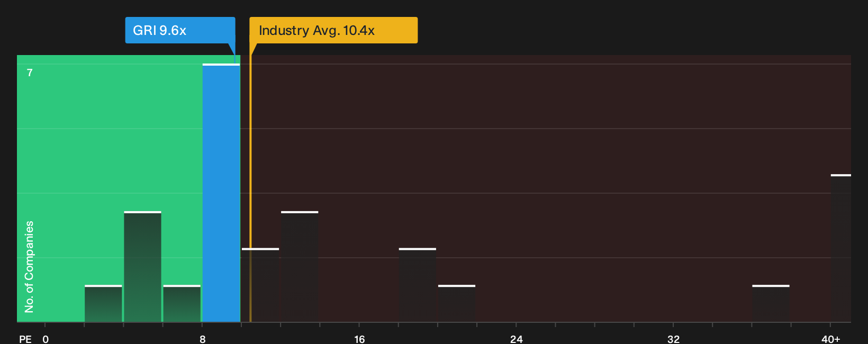
Task: Click the y-axis value 7
Action: [30, 73]
